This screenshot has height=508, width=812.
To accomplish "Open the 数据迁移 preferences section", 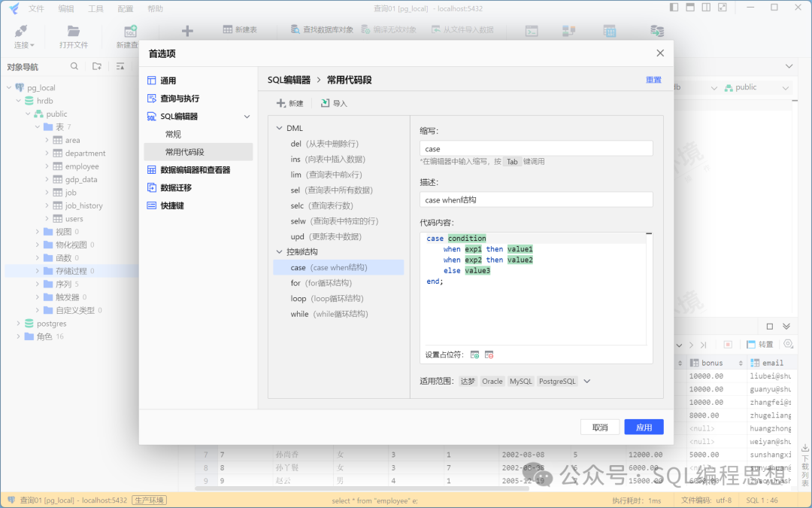I will 175,187.
